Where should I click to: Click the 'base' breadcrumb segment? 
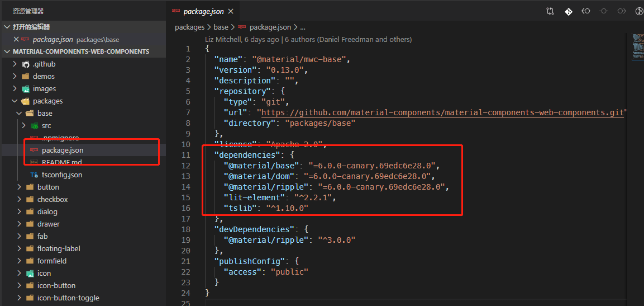click(x=221, y=27)
